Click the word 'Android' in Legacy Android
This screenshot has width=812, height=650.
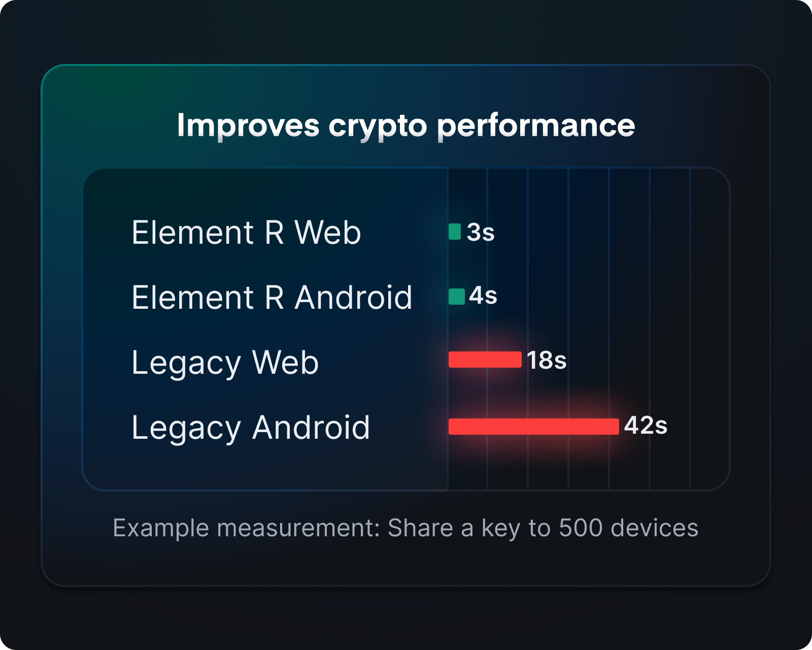[311, 427]
